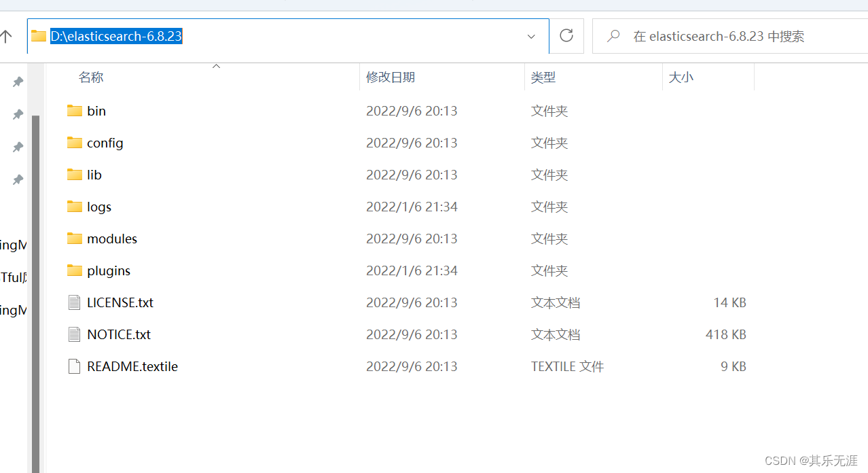868x473 pixels.
Task: Sort files by the 类型 column
Action: [x=543, y=77]
